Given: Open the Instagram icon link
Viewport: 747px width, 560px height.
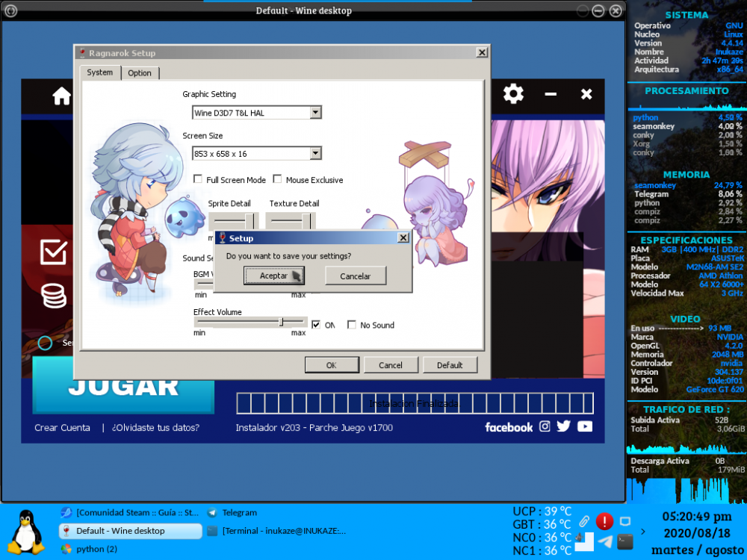Looking at the screenshot, I should coord(545,426).
